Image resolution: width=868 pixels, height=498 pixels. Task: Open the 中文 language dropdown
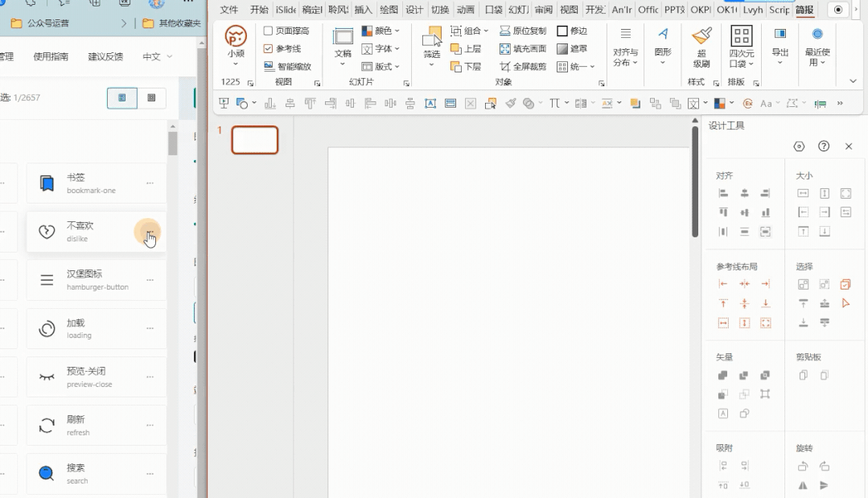(x=157, y=57)
